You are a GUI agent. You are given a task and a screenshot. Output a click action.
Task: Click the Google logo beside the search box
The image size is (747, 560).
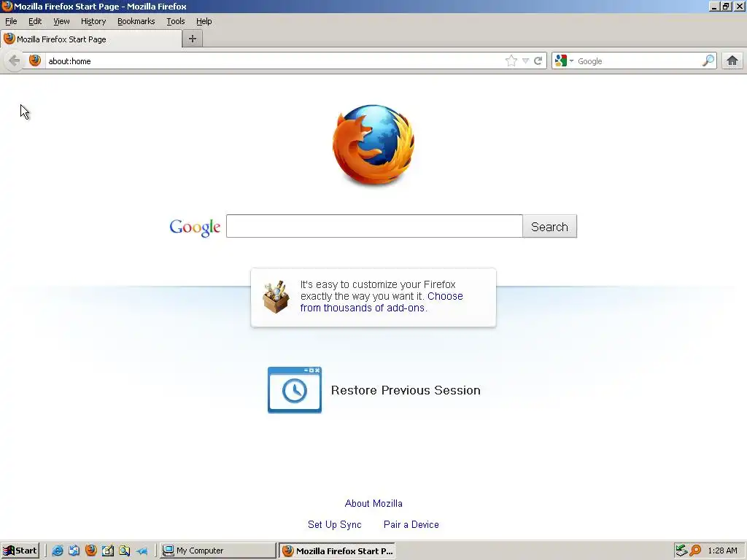pyautogui.click(x=195, y=227)
